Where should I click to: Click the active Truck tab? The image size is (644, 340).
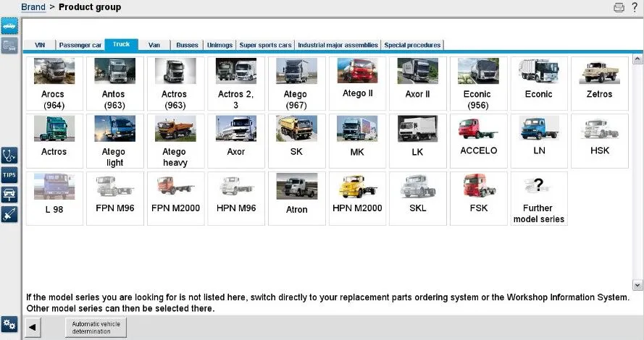[x=121, y=44]
